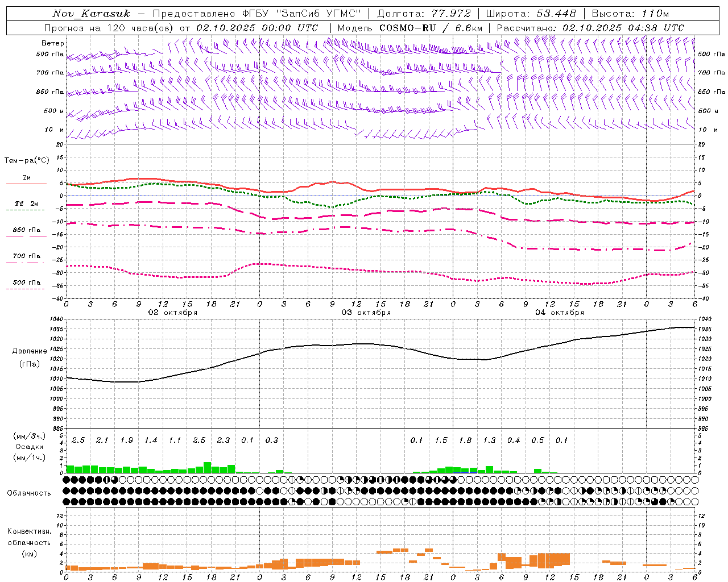The width and height of the screenshot is (728, 582).
Task: Click 'Прогноз на 120 часа(ов)' forecast text
Action: tap(109, 28)
